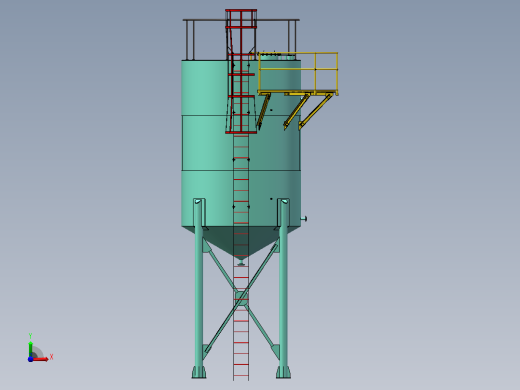Screen dimensions: 520x390
Task: Select the right support leg of the silo
Action: pyautogui.click(x=283, y=287)
